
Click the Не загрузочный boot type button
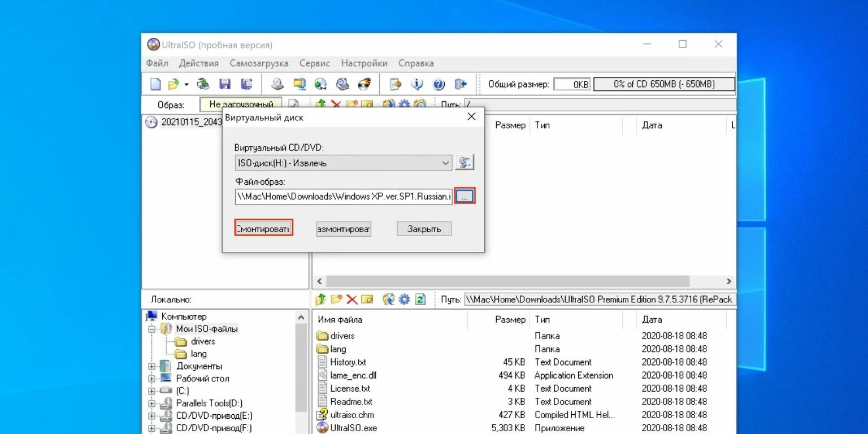coord(241,105)
